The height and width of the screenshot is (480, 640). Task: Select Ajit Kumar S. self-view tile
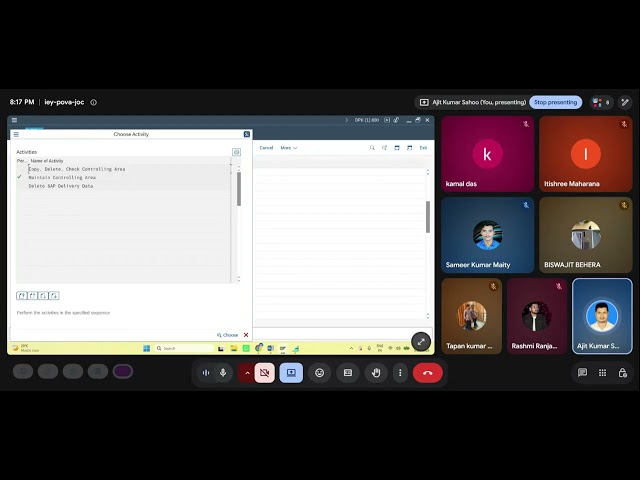click(602, 316)
